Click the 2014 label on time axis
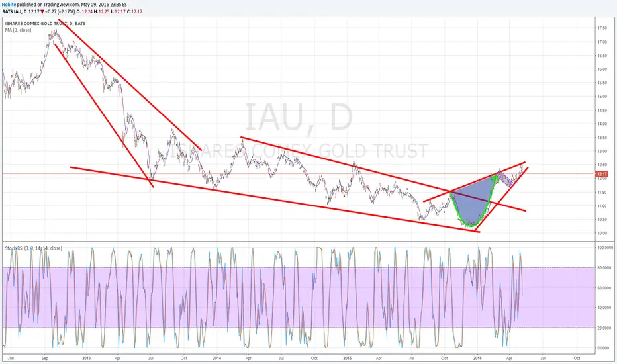Image resolution: width=617 pixels, height=364 pixels. [x=217, y=359]
